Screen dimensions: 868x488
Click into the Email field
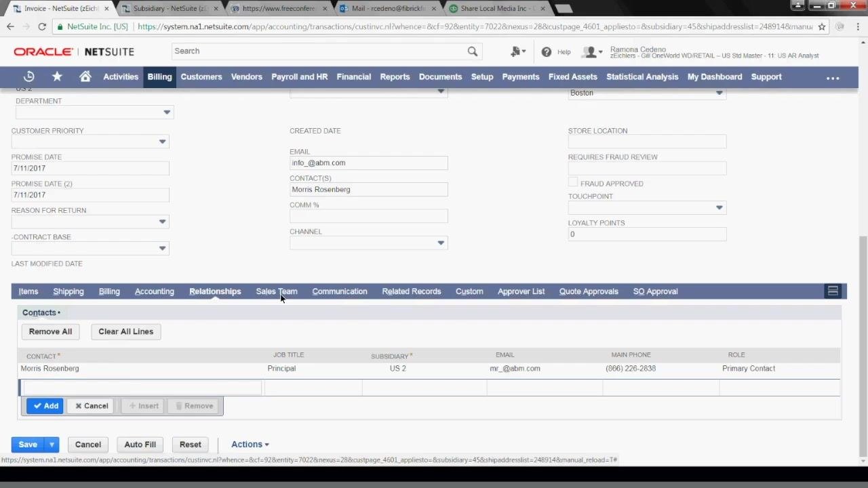click(x=368, y=163)
